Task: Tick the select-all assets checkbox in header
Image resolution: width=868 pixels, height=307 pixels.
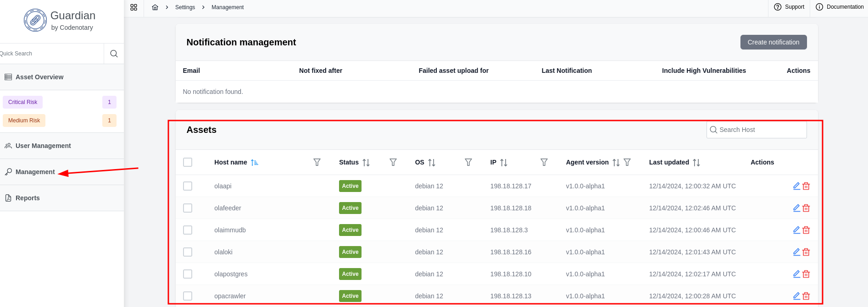Action: (188, 162)
